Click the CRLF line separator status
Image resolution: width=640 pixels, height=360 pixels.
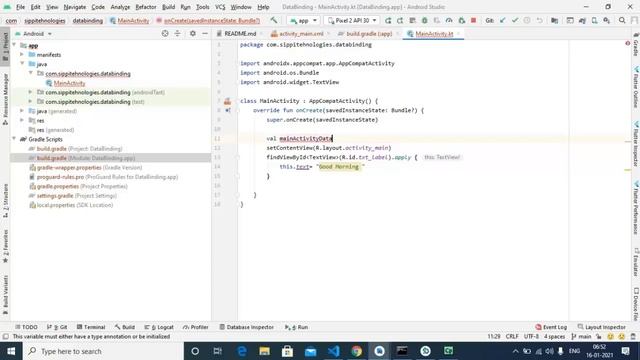click(x=512, y=337)
